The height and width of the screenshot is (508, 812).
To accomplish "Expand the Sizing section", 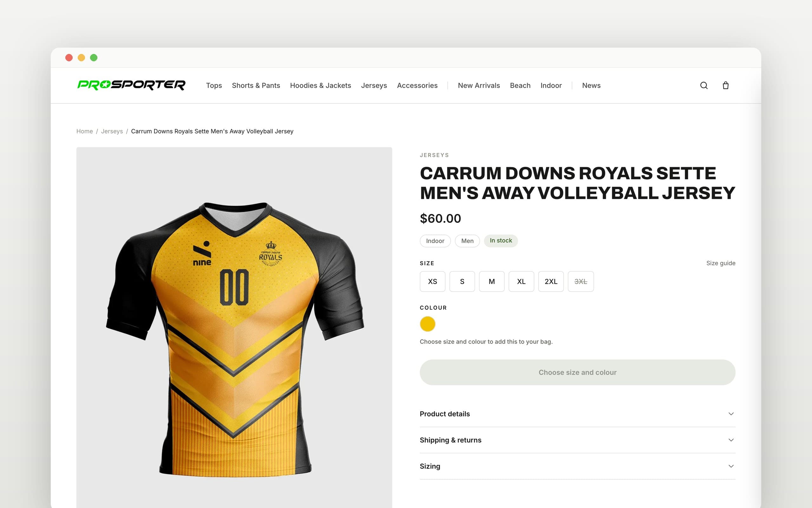I will coord(578,466).
